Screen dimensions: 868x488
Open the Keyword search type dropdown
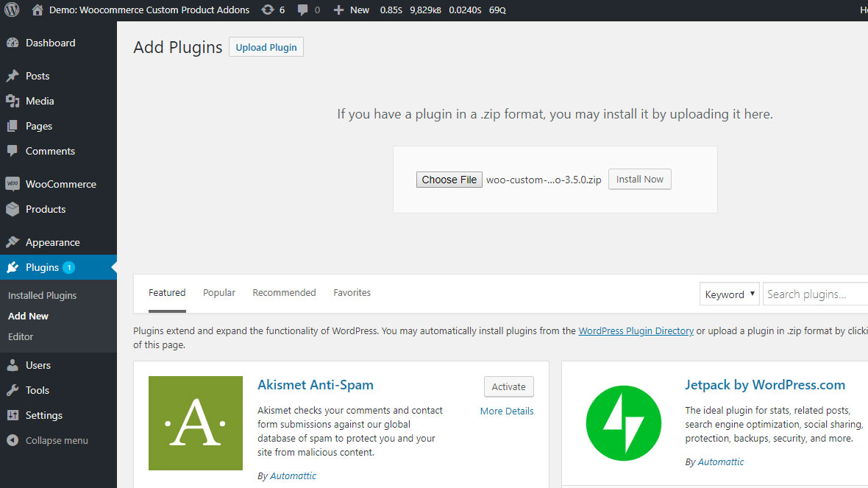coord(729,294)
